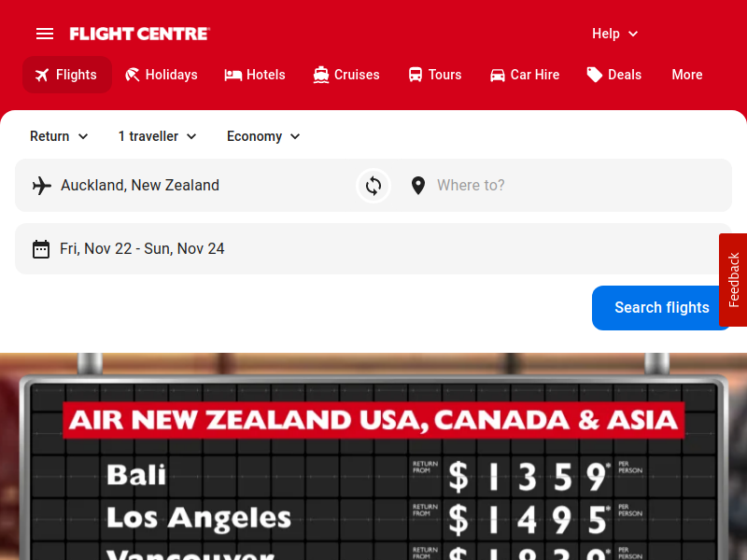Image resolution: width=747 pixels, height=560 pixels.
Task: Click the Deals tag icon
Action: click(595, 75)
